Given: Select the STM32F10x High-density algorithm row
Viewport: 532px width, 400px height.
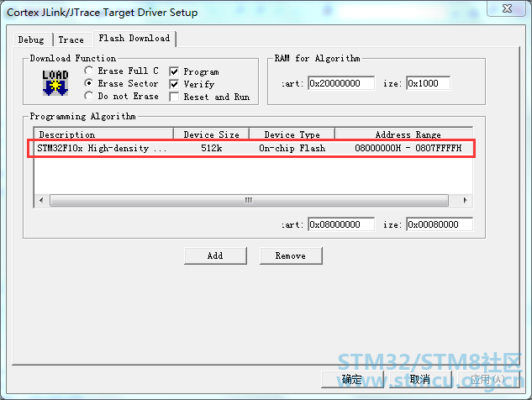Looking at the screenshot, I should click(252, 148).
